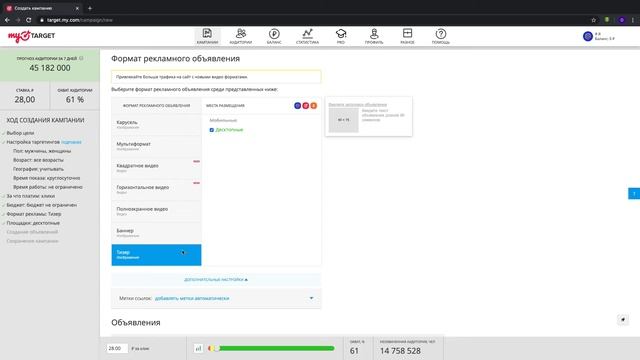Click the ad preview header link
This screenshot has height=360, width=640.
point(358,104)
